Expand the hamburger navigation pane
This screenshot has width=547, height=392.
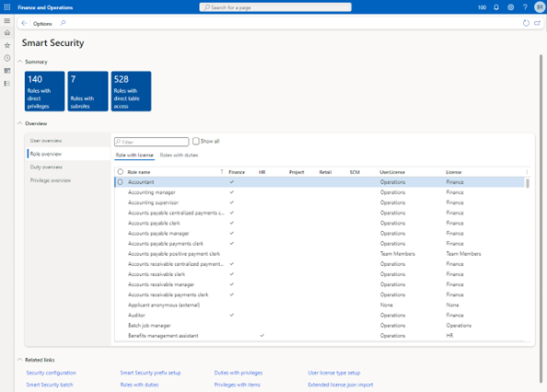[7, 20]
